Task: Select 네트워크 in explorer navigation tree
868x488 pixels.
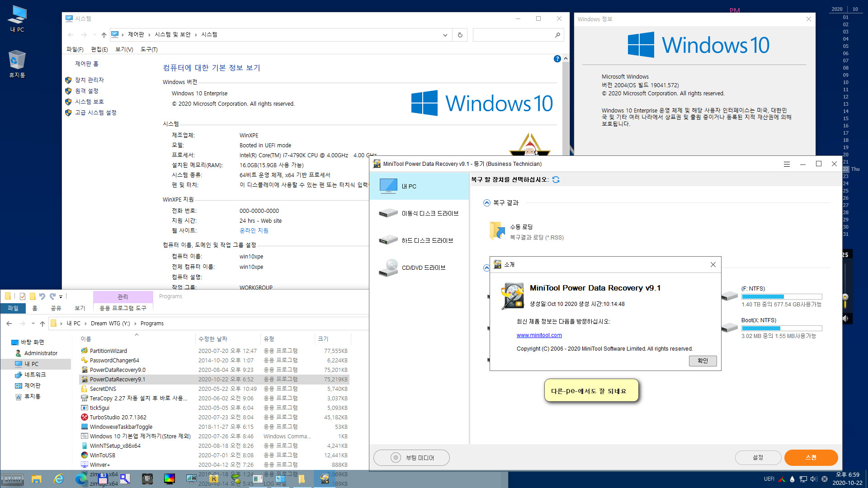Action: click(35, 375)
